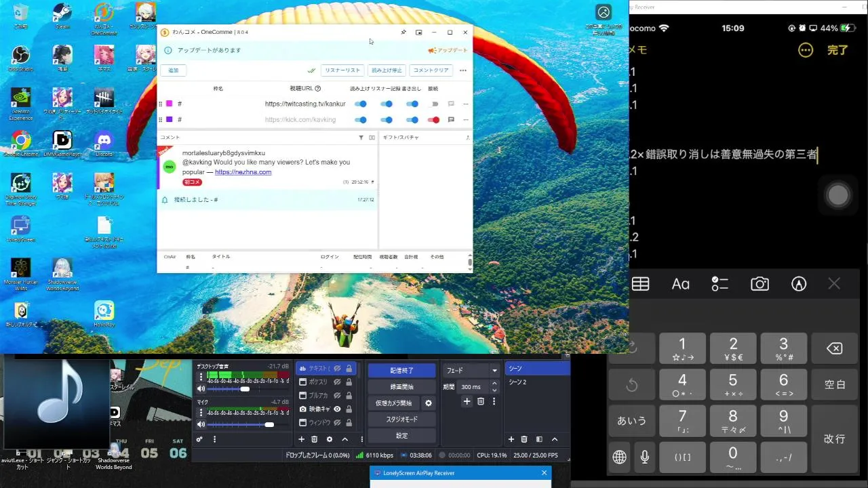Open comment icon on the kick.com row

point(451,120)
